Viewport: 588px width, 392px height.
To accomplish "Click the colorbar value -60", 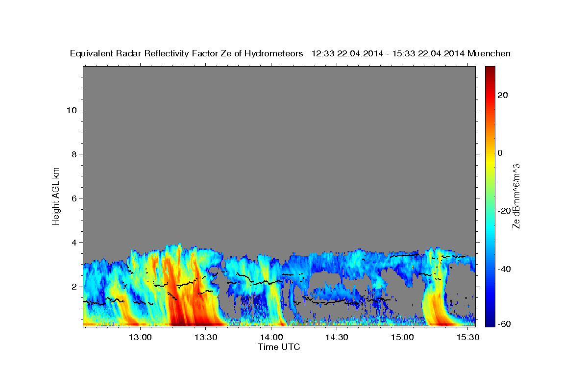I will point(504,324).
